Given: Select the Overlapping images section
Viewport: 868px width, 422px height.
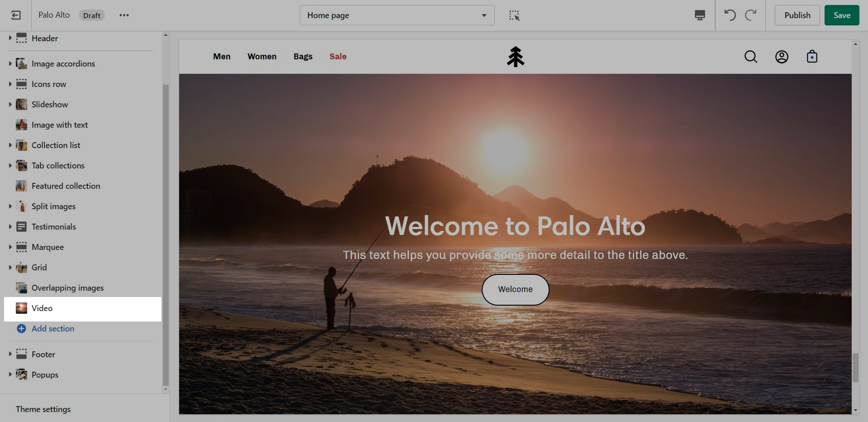Looking at the screenshot, I should coord(67,288).
